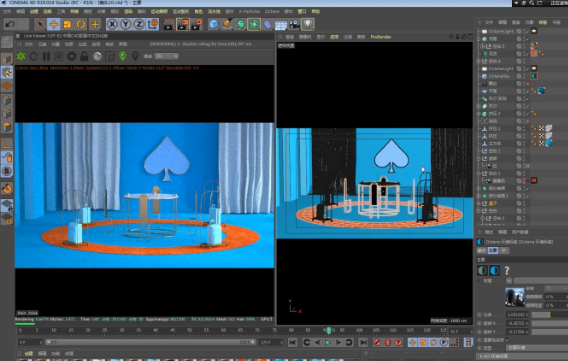Pause the Live Viewer rendering

tap(46, 56)
